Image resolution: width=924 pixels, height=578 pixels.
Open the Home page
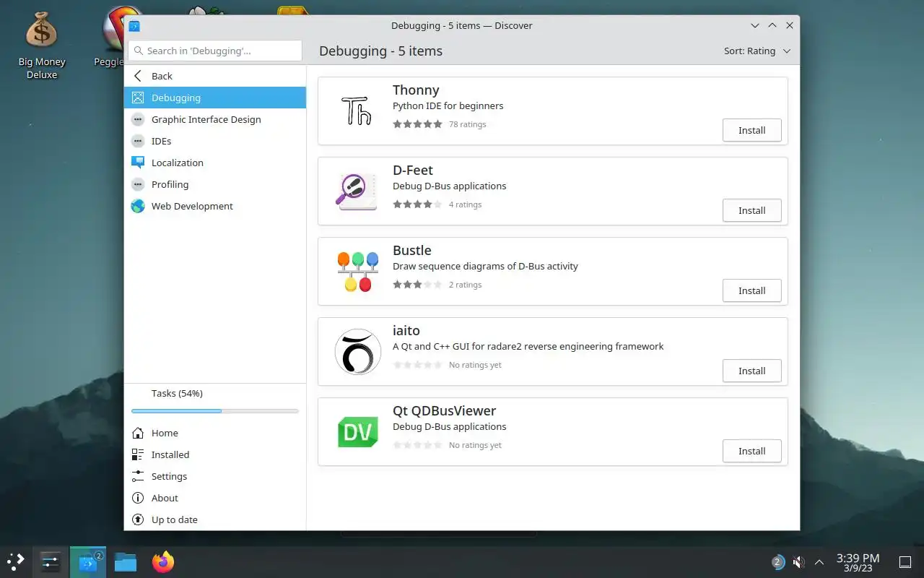pyautogui.click(x=215, y=433)
